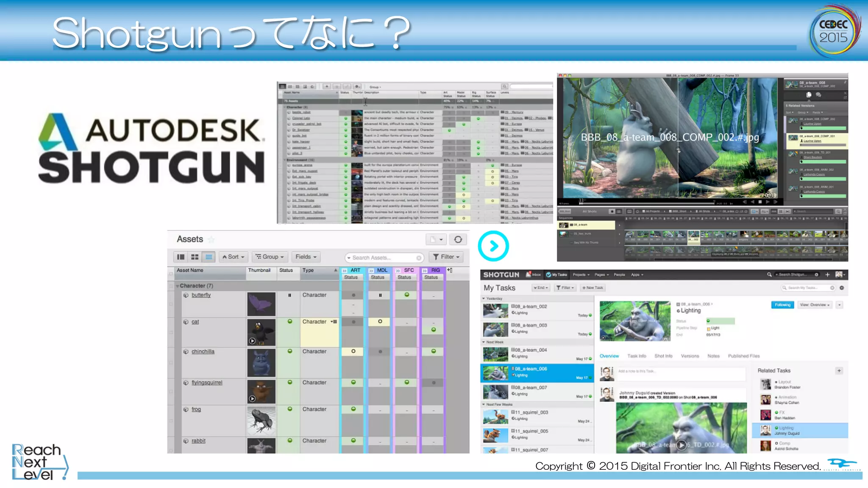Click the plus icon in Shotgun nav bar
868x488 pixels.
tap(827, 274)
